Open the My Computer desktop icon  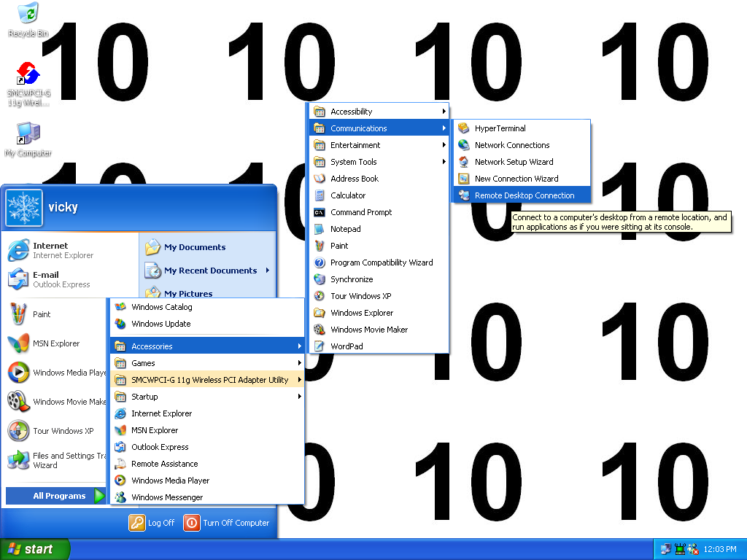(x=28, y=139)
